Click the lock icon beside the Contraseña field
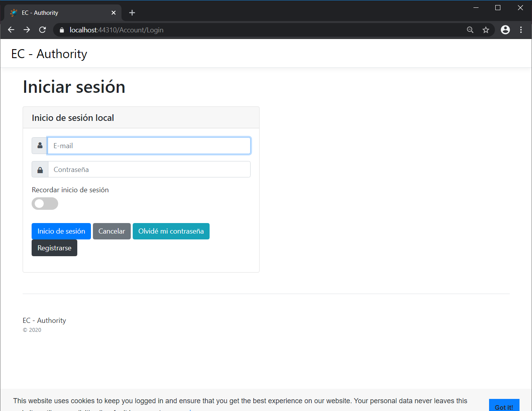Viewport: 532px width, 411px height. click(39, 169)
